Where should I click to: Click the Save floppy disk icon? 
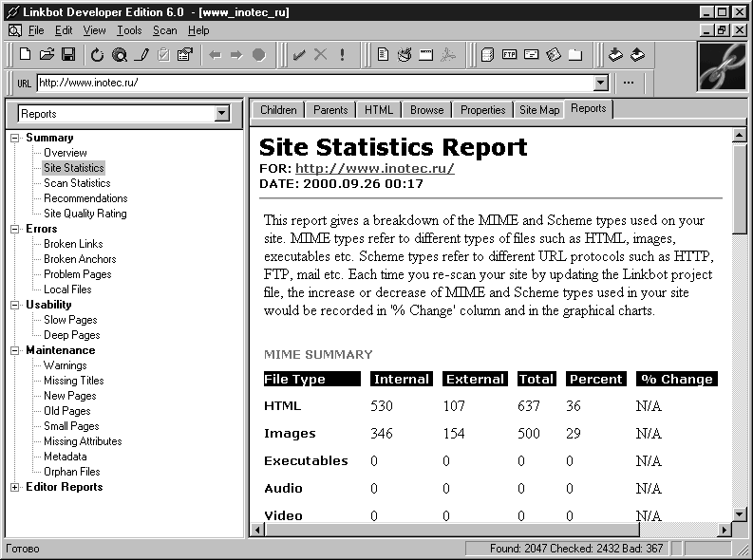(68, 55)
